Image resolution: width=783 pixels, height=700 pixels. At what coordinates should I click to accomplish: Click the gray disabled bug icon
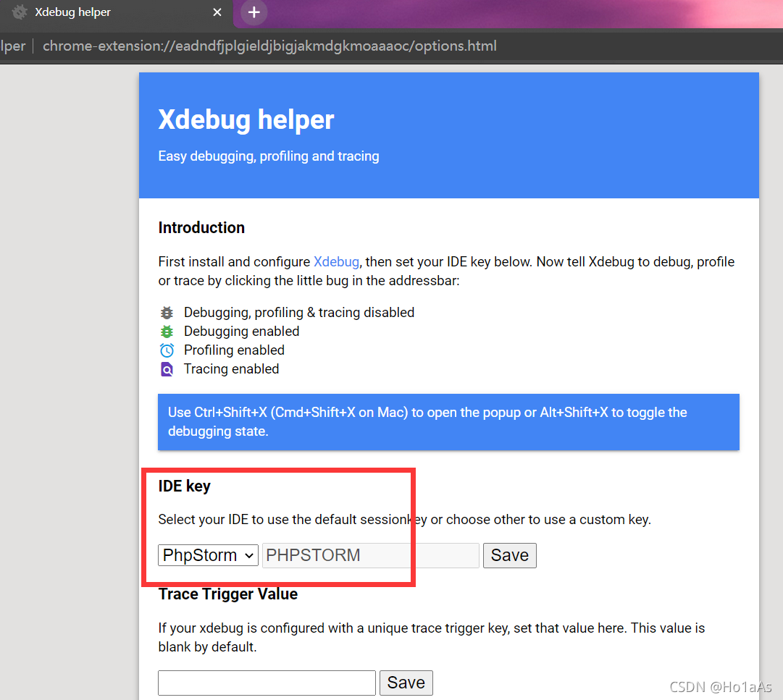pos(167,313)
